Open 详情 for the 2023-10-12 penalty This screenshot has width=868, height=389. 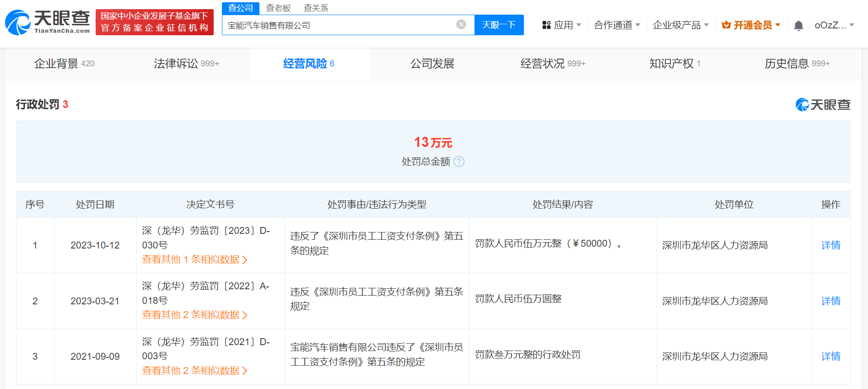click(831, 245)
